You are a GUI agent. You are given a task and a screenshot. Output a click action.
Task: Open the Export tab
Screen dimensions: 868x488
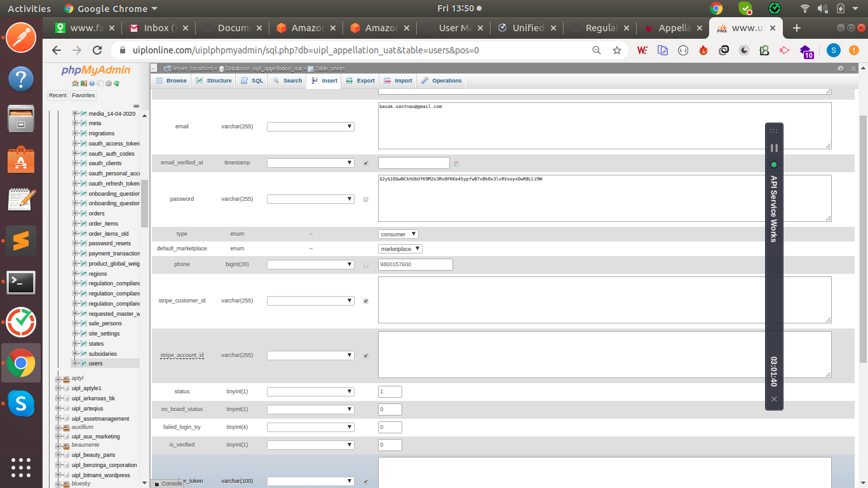[x=360, y=81]
